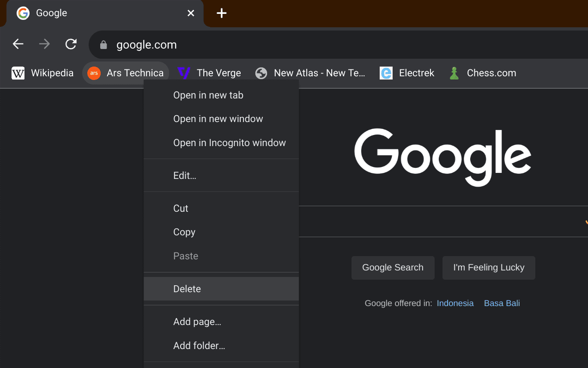
Task: Open New Atlas bookmark label
Action: pyautogui.click(x=320, y=73)
